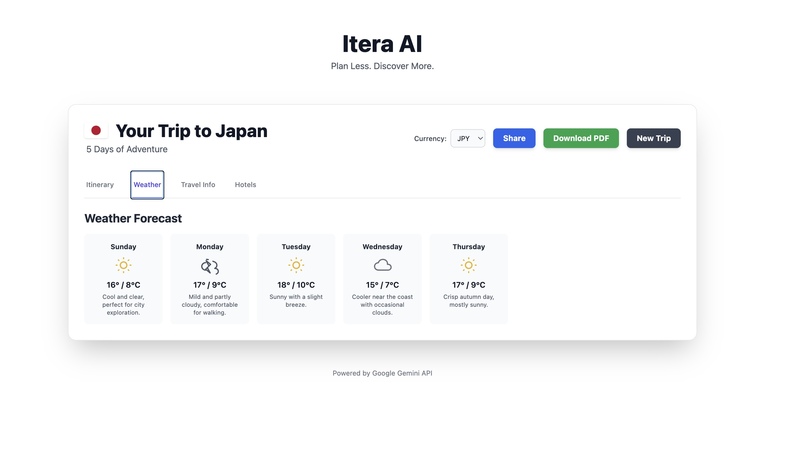Click Wednesday's 15° / 7°C temperature
Viewport: 806px width, 459px height.
coord(382,285)
